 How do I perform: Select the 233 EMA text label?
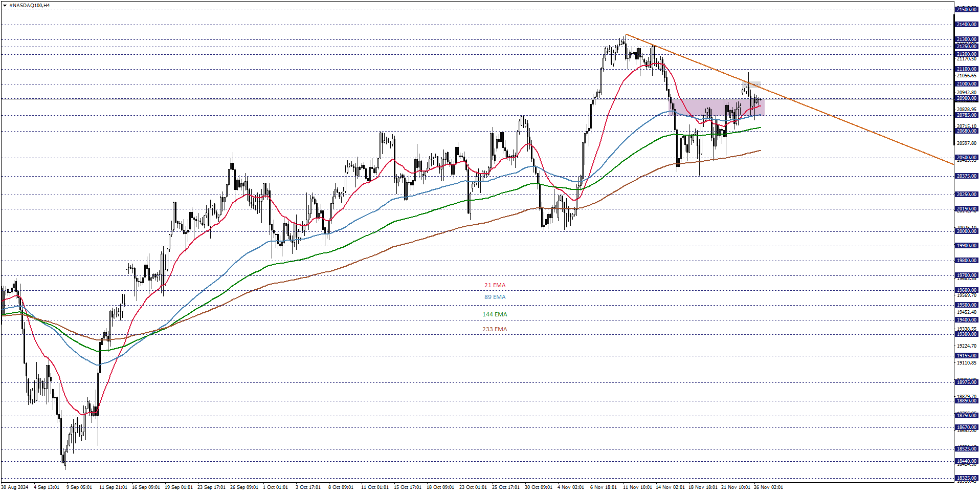(x=495, y=330)
